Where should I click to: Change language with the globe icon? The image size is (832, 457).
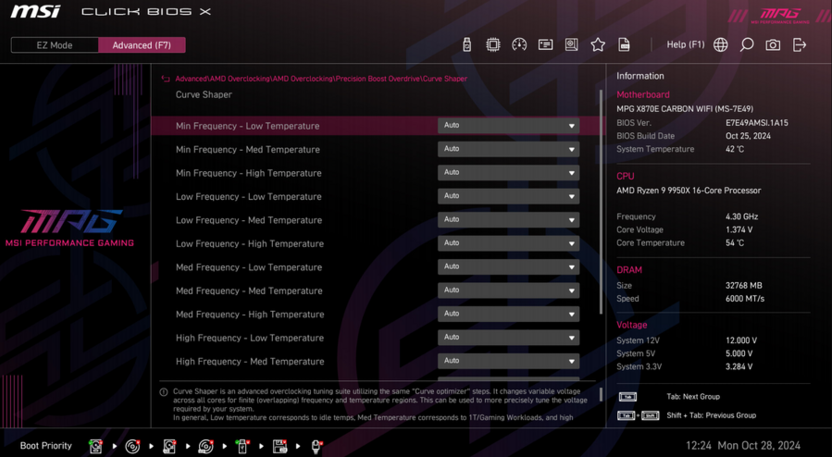(x=721, y=45)
